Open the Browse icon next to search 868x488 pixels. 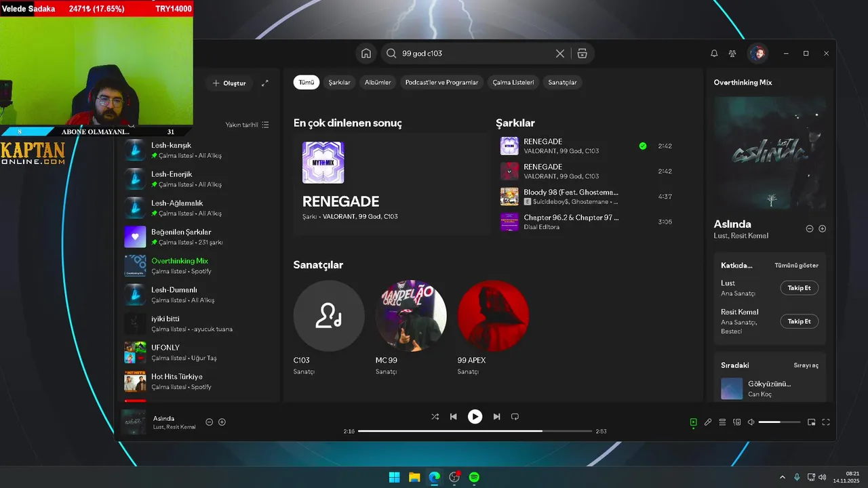(x=582, y=54)
